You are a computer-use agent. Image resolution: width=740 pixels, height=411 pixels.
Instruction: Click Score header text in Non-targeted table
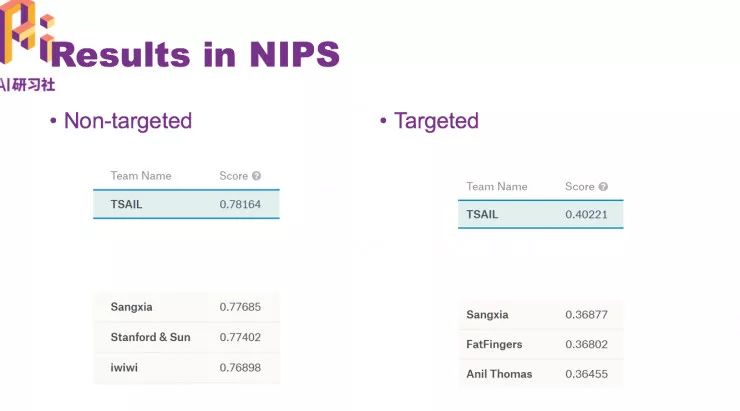point(233,176)
